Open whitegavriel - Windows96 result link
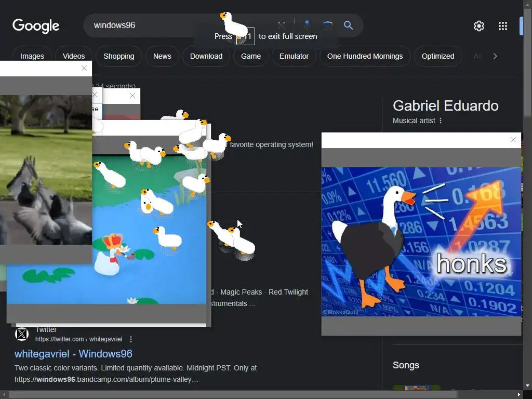This screenshot has width=532, height=399. click(73, 354)
